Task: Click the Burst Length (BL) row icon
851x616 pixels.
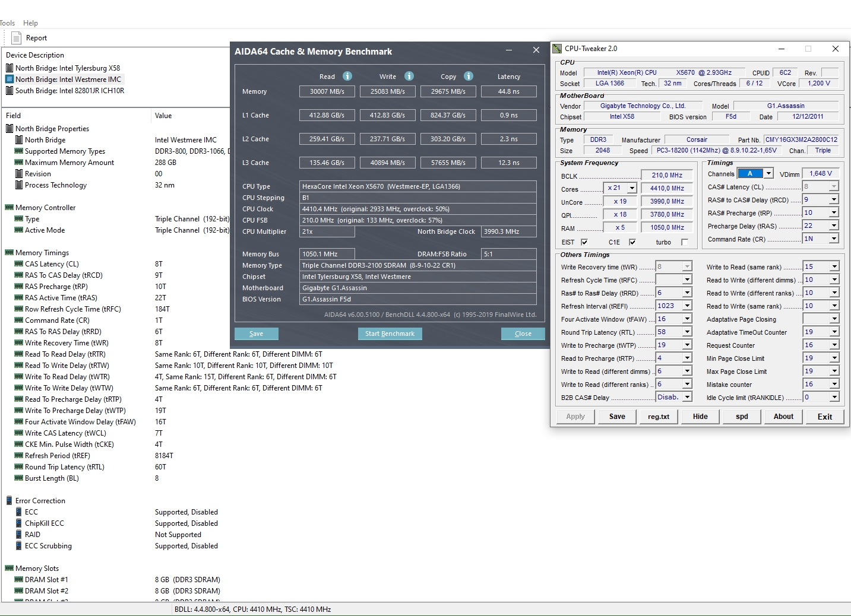Action: coord(19,478)
